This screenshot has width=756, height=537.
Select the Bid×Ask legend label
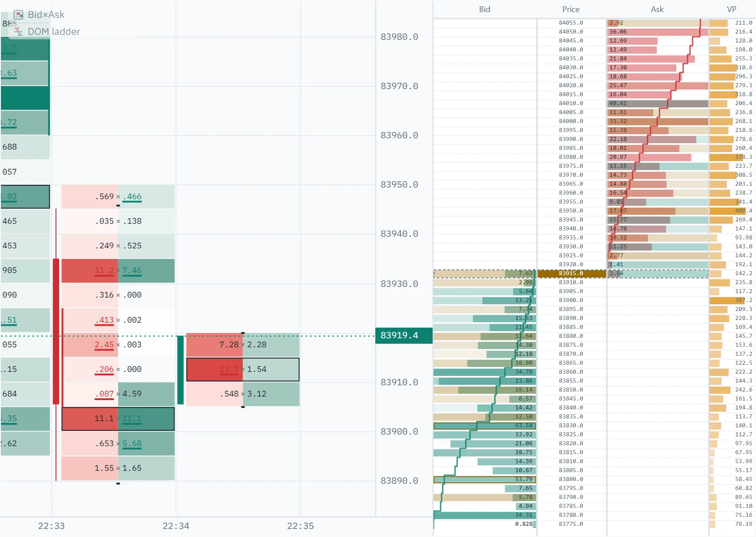[x=46, y=15]
